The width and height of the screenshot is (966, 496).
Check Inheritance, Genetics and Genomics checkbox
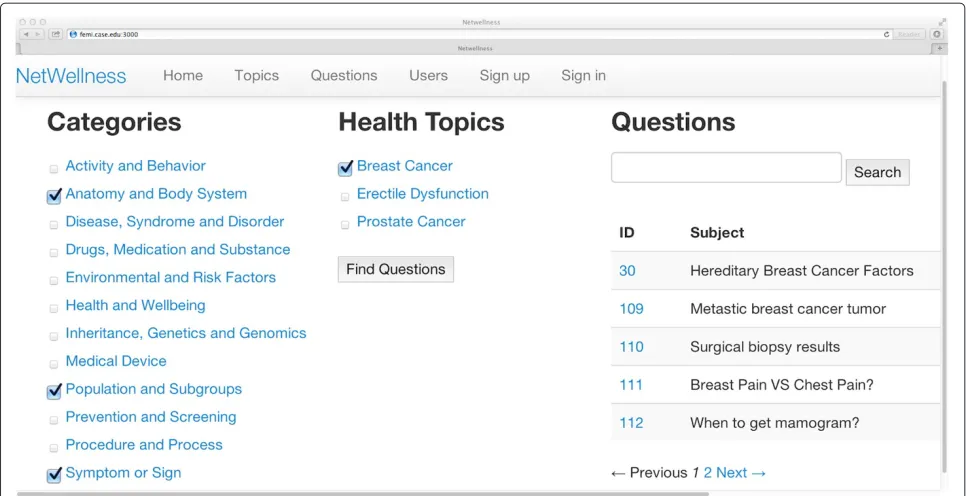pos(54,336)
